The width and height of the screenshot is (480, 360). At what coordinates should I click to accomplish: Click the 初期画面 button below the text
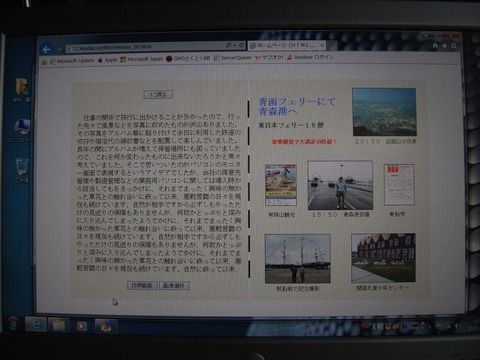(142, 285)
